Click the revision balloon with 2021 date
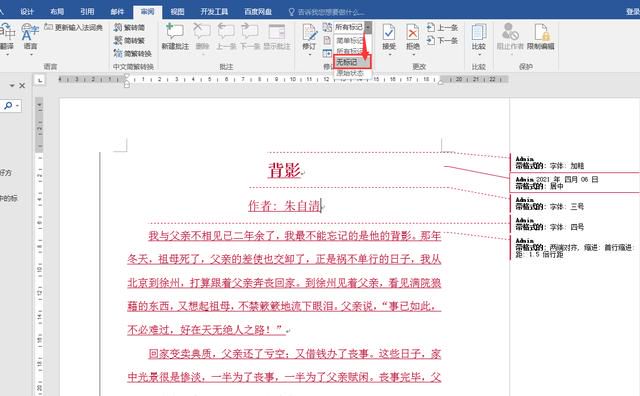This screenshot has width=640, height=396. [574, 182]
